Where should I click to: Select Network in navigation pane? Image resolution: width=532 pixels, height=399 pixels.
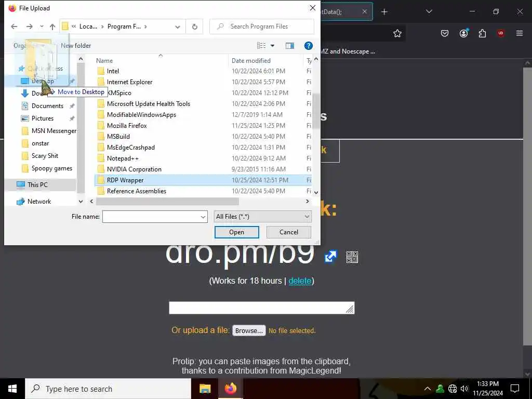[39, 202]
